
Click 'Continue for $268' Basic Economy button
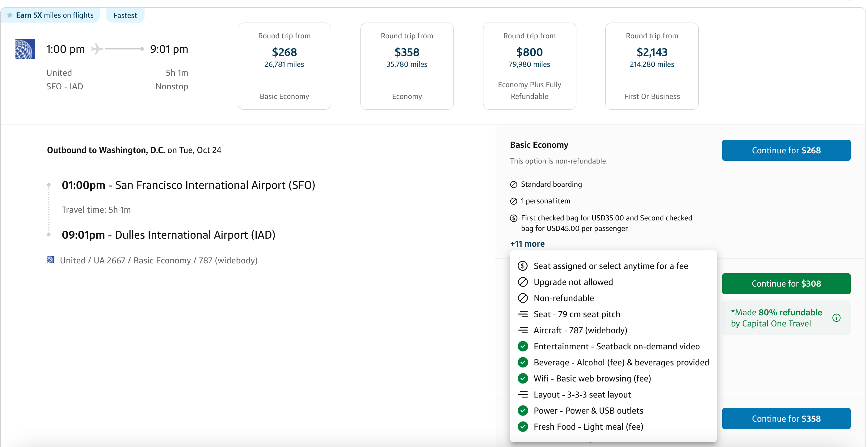(786, 151)
